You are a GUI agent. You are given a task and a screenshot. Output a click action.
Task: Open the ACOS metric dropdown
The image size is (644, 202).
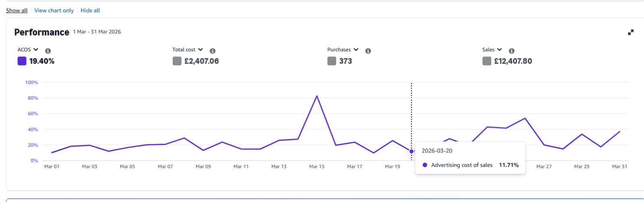(28, 50)
